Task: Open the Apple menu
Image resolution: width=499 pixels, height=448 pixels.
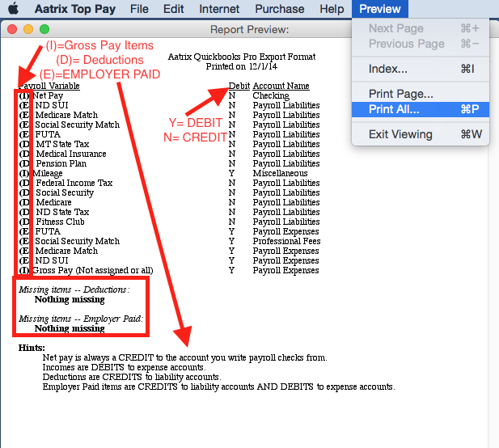Action: 14,9
